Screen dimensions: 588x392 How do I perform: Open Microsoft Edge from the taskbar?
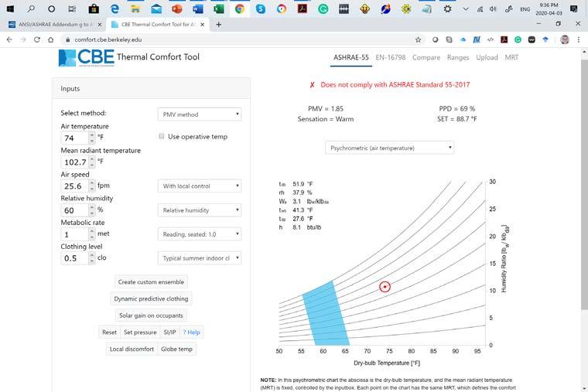(115, 9)
